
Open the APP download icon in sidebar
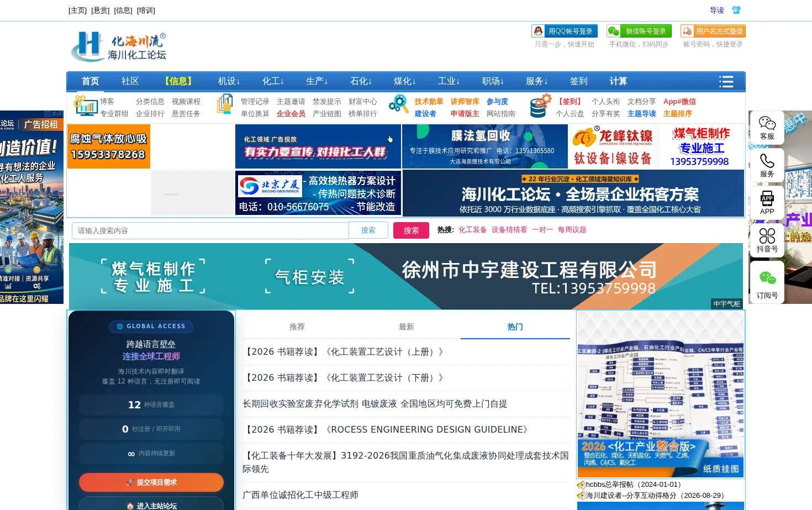pyautogui.click(x=767, y=203)
